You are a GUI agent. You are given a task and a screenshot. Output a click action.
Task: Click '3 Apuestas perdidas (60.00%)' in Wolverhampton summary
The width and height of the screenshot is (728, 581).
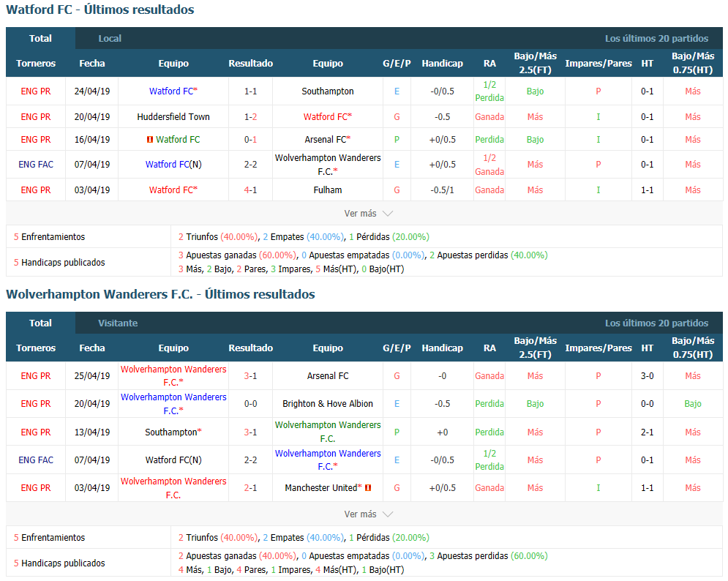489,556
